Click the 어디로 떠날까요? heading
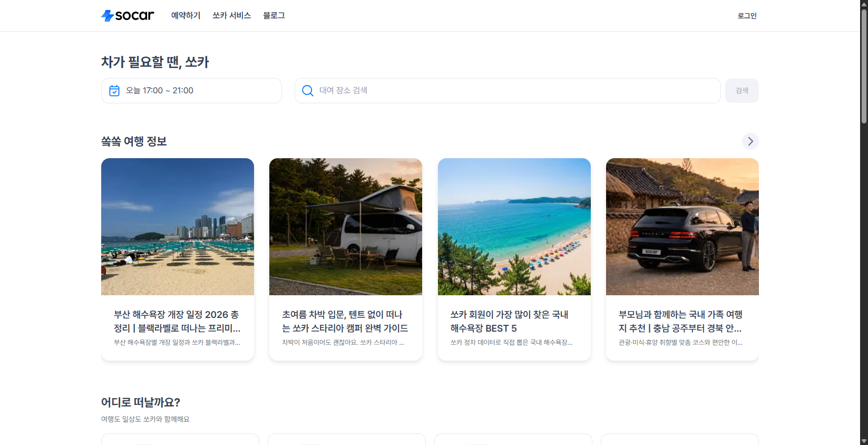Screen dimensions: 868x445 [141, 402]
